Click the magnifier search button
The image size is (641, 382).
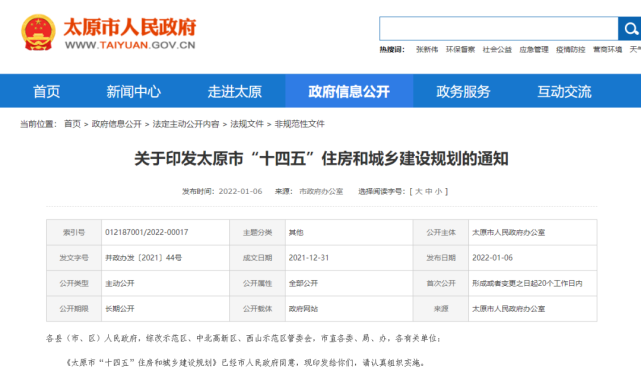pos(630,29)
